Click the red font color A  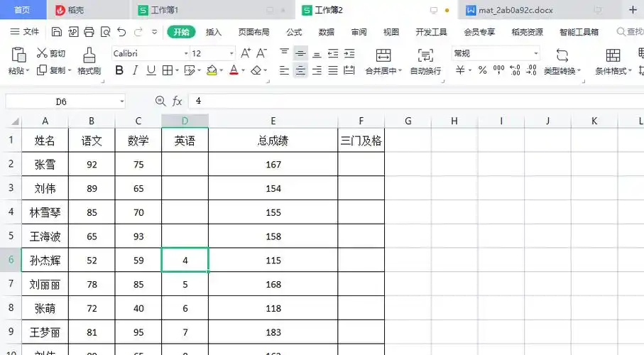click(x=234, y=70)
